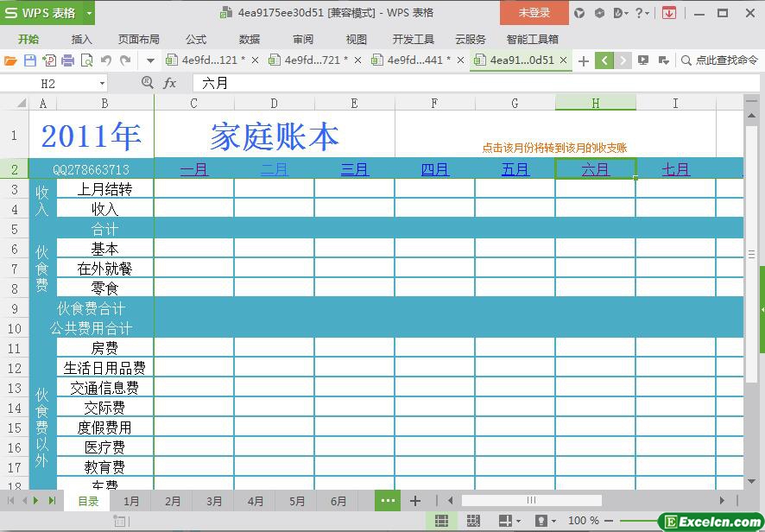Click the Save icon in quick toolbar

point(29,60)
